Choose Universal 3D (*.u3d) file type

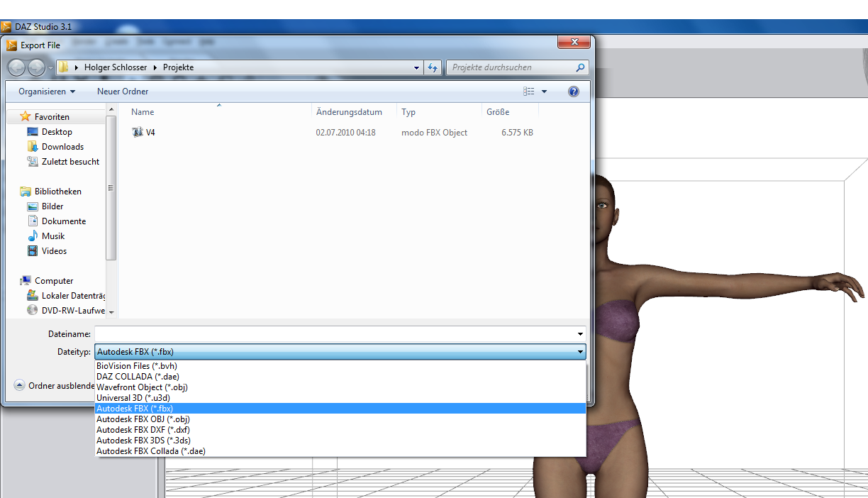(x=340, y=398)
